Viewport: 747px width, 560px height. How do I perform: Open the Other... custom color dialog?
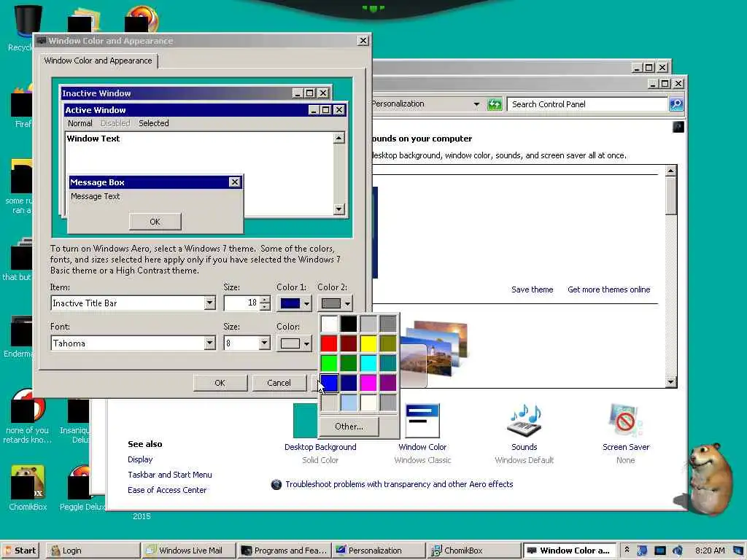click(349, 427)
